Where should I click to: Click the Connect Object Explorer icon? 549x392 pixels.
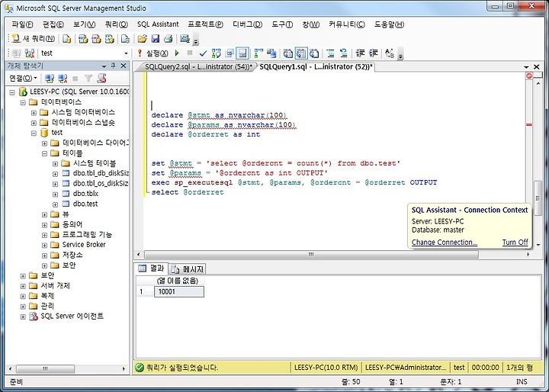point(50,79)
